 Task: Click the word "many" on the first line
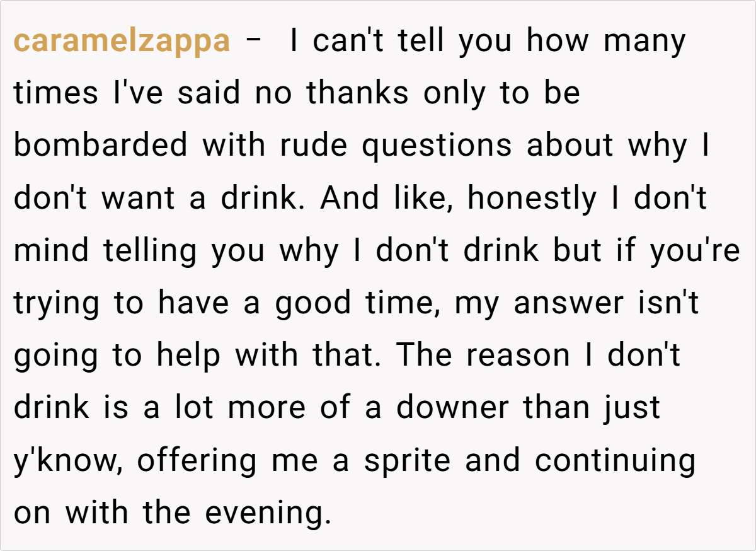coord(644,42)
